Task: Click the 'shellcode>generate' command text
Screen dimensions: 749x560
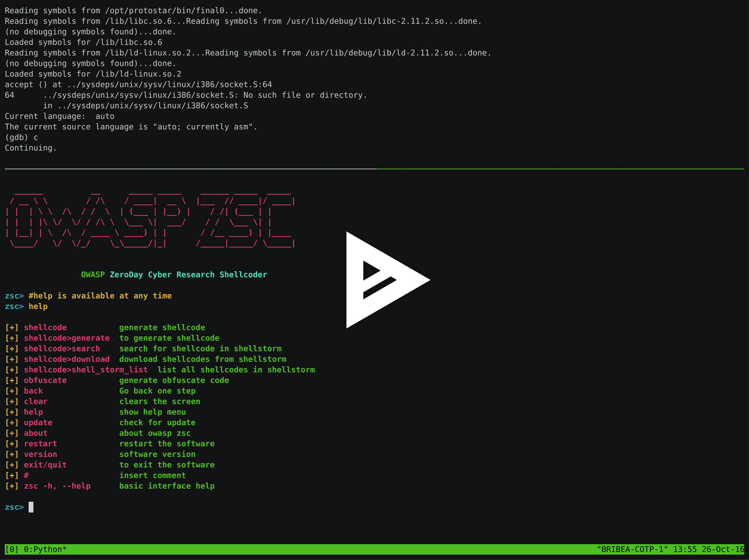Action: (x=67, y=338)
